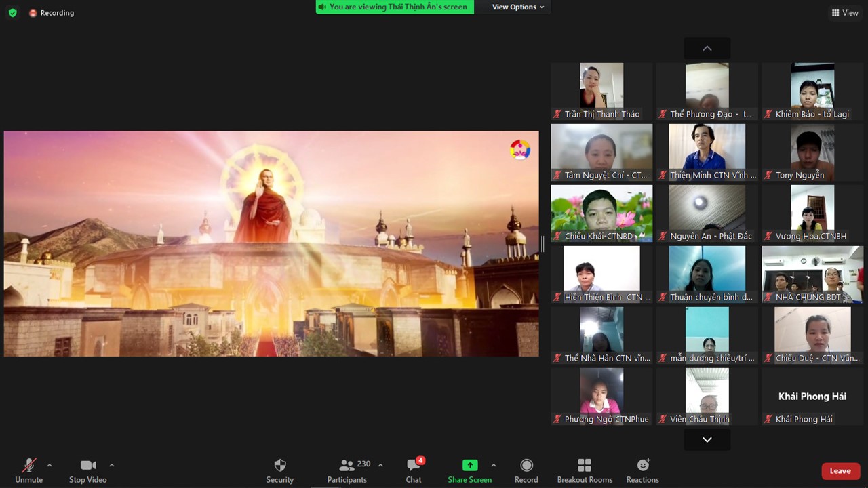Select Trần Thị Thanh Thảo's video tile
This screenshot has height=488, width=868.
[601, 91]
